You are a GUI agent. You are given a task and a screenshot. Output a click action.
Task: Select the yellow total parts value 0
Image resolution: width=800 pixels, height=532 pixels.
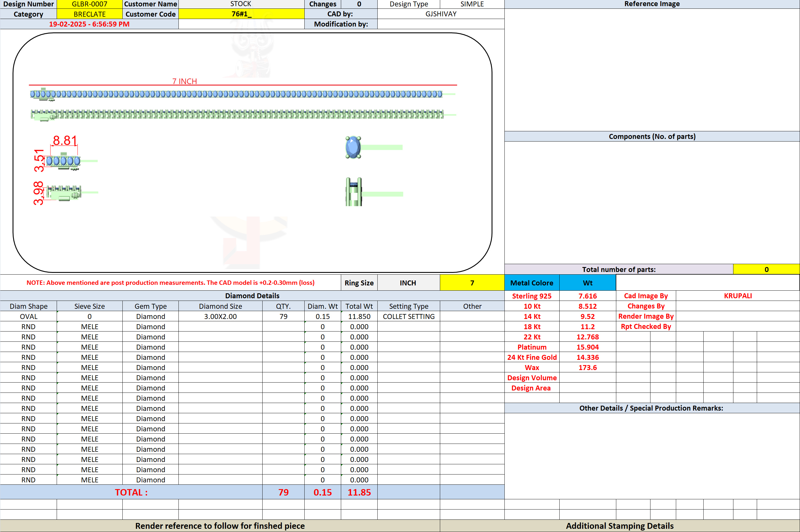766,269
